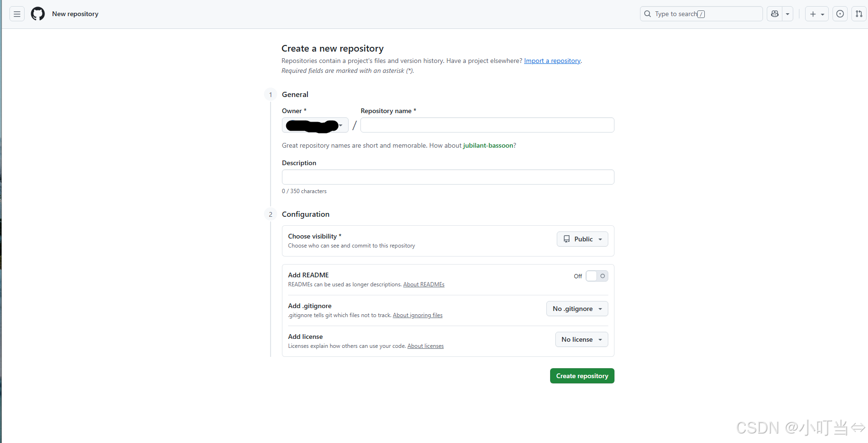The width and height of the screenshot is (868, 443).
Task: Open the pull requests icon in header
Action: point(859,14)
